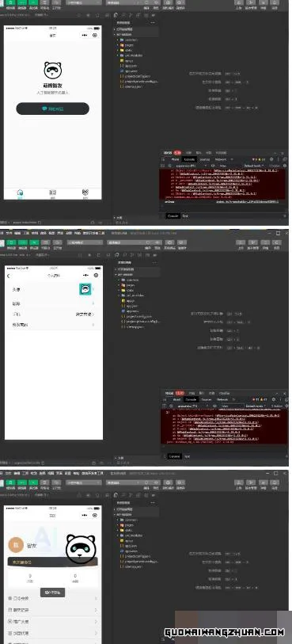Collapse open editors section in top screenshot explorer

point(124,29)
